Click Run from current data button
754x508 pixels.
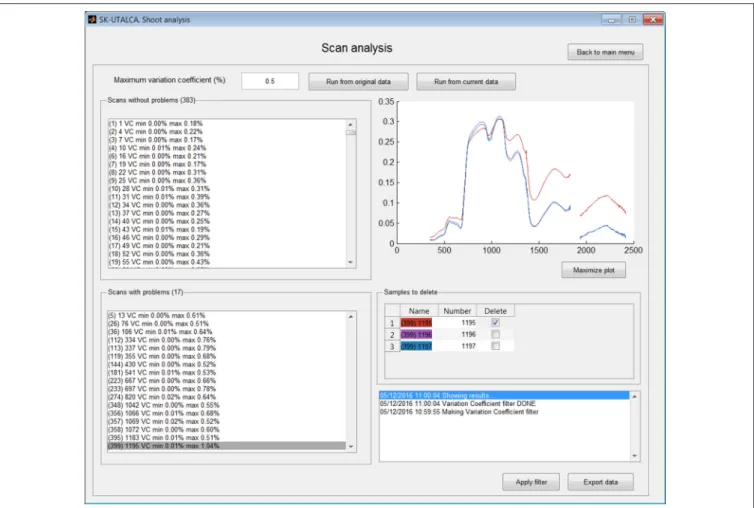click(x=466, y=82)
